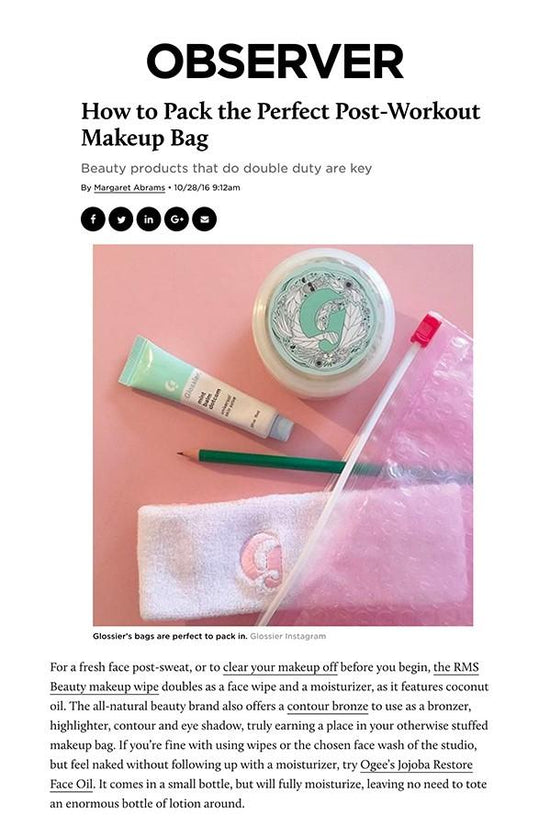Click the photo caption about Glossier's bags
The height and width of the screenshot is (826, 550).
pyautogui.click(x=170, y=636)
